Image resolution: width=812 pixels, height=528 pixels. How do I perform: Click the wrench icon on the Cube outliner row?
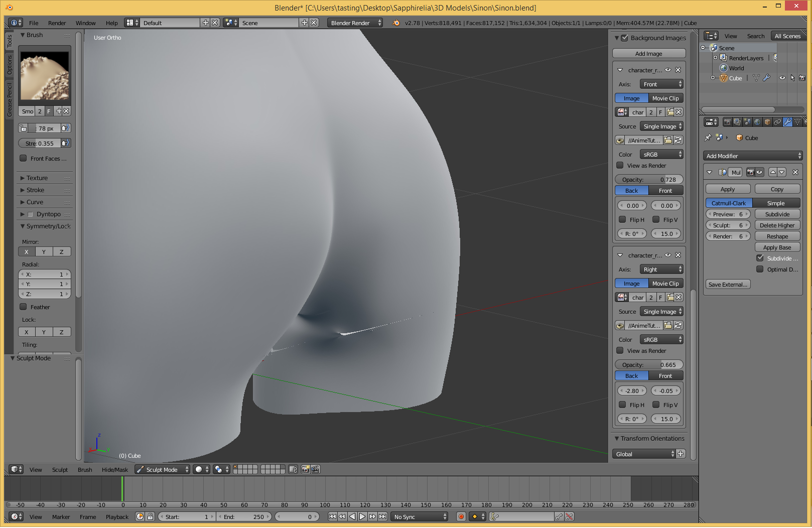(766, 78)
